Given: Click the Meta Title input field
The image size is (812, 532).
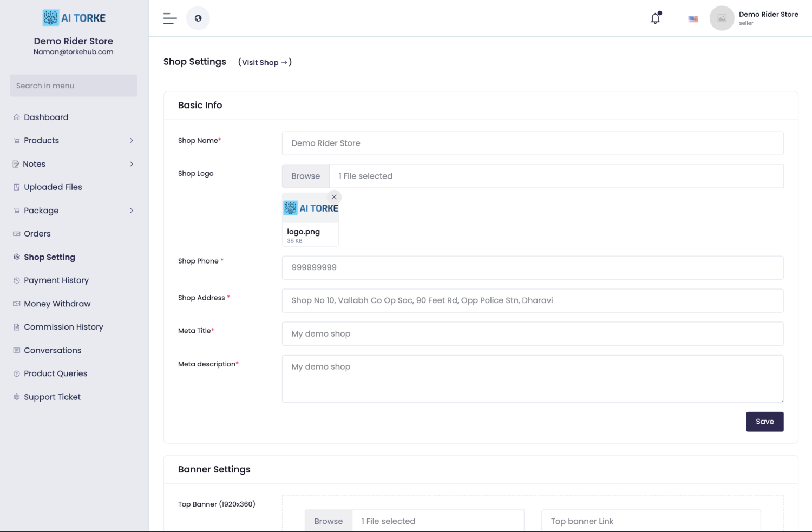Looking at the screenshot, I should pyautogui.click(x=533, y=334).
